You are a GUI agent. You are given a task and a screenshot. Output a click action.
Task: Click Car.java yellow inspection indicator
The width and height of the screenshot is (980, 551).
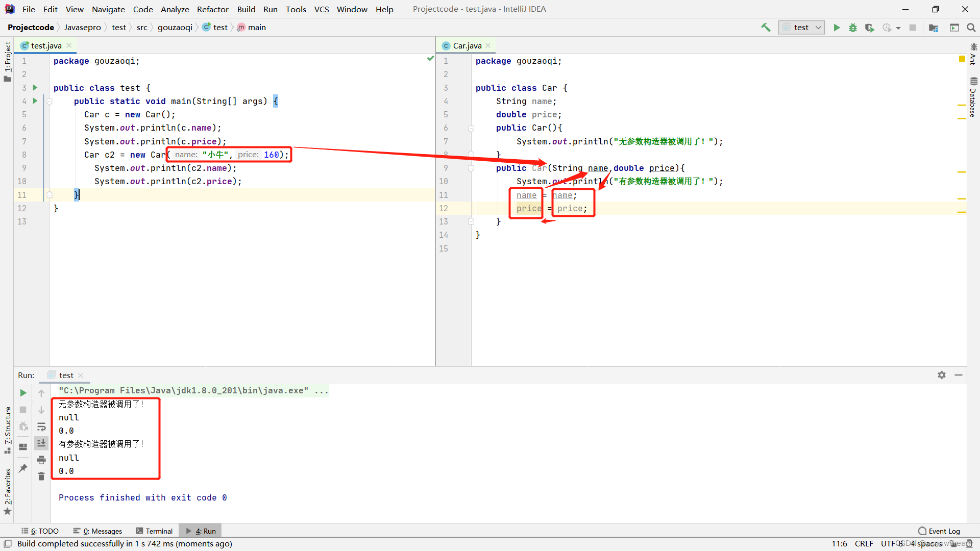tap(962, 59)
